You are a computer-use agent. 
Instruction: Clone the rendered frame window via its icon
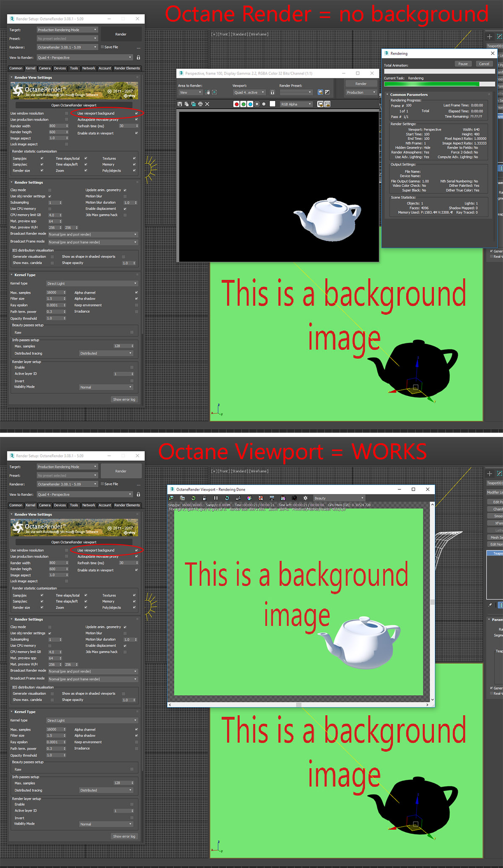[x=193, y=104]
